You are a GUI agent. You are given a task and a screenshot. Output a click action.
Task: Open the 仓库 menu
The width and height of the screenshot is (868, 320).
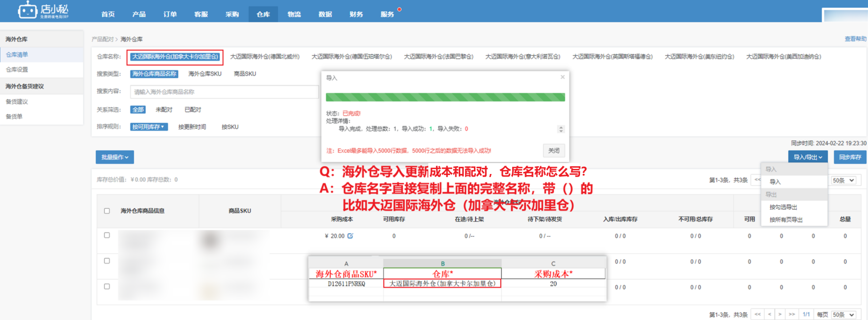click(263, 14)
